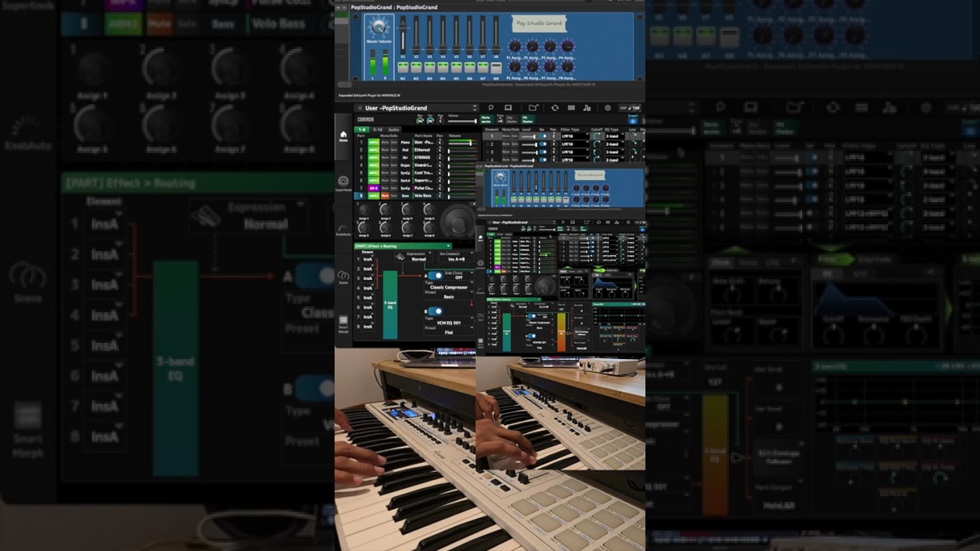The width and height of the screenshot is (980, 551).
Task: Adjust the Element 1 Level slider
Action: 528,136
